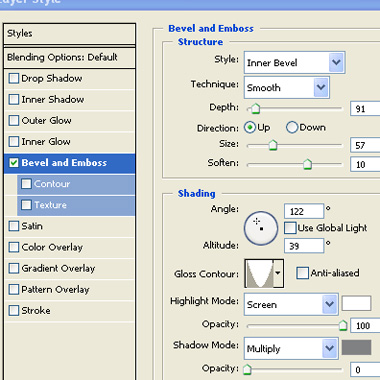
Task: Select the Texture sub-item row
Action: 76,205
